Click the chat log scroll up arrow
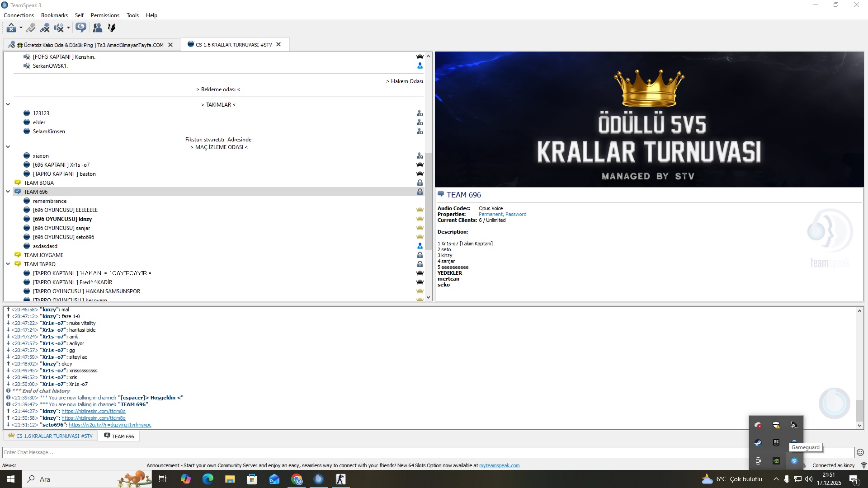This screenshot has height=488, width=868. (x=859, y=311)
